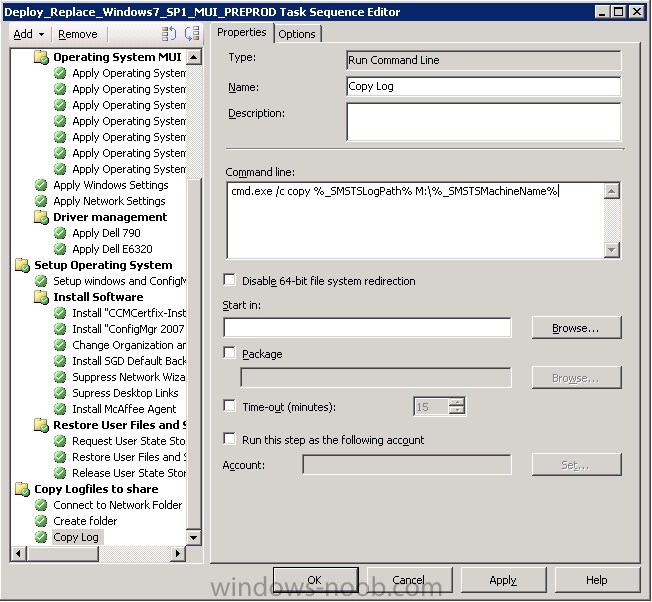This screenshot has width=652, height=602.
Task: Click the Help button
Action: point(597,580)
